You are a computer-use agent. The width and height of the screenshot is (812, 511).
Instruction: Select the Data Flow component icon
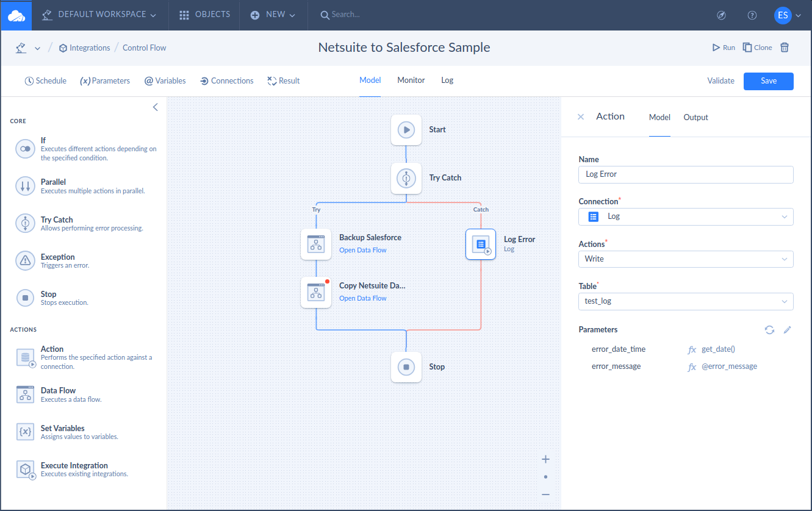pos(25,395)
